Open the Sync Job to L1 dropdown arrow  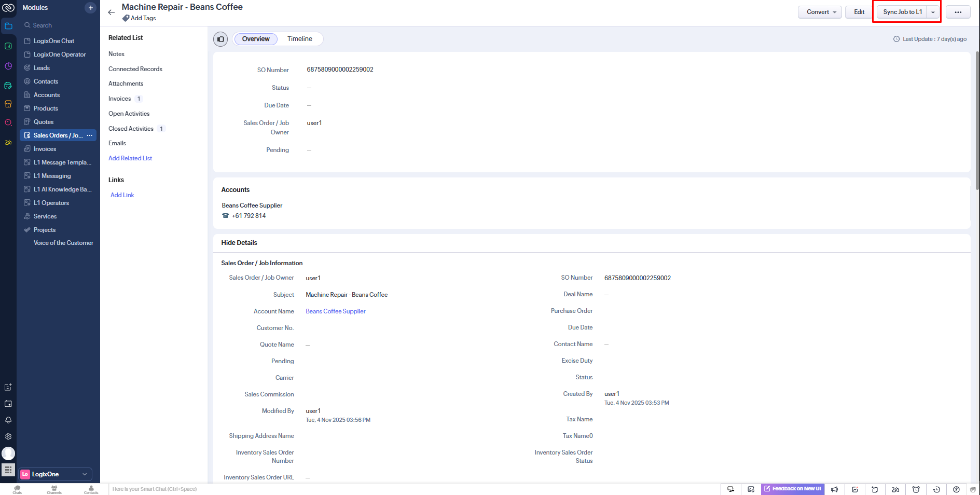[933, 12]
